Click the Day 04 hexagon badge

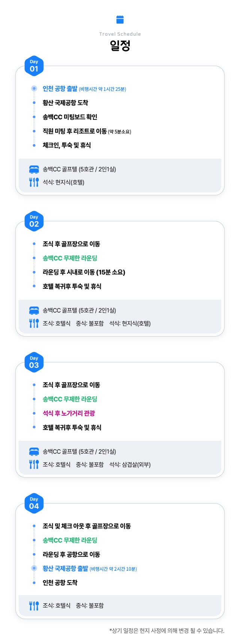(34, 503)
